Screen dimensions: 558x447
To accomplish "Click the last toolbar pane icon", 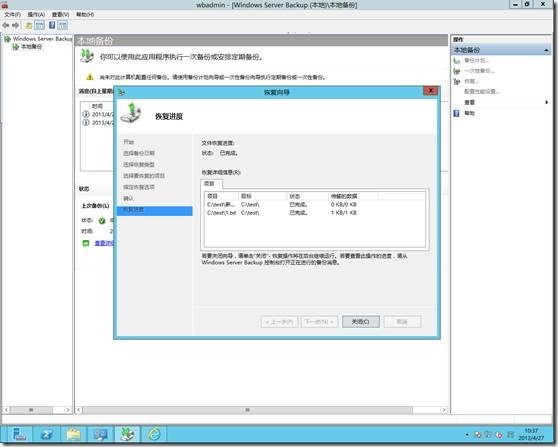I will click(x=63, y=25).
